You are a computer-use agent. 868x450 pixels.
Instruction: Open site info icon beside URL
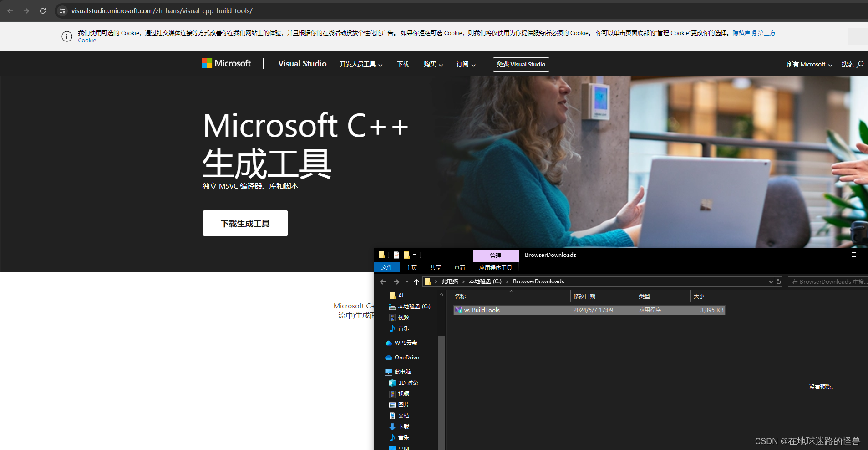[62, 11]
